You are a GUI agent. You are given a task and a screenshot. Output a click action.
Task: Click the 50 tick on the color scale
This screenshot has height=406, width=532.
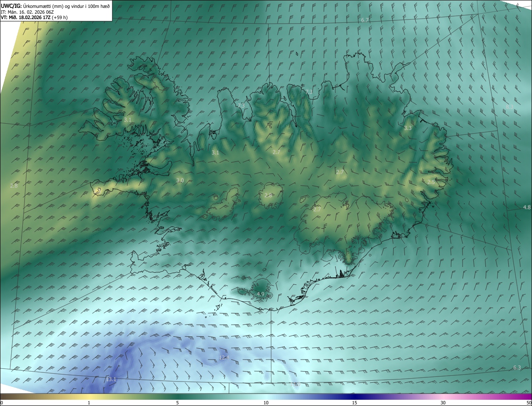click(529, 403)
